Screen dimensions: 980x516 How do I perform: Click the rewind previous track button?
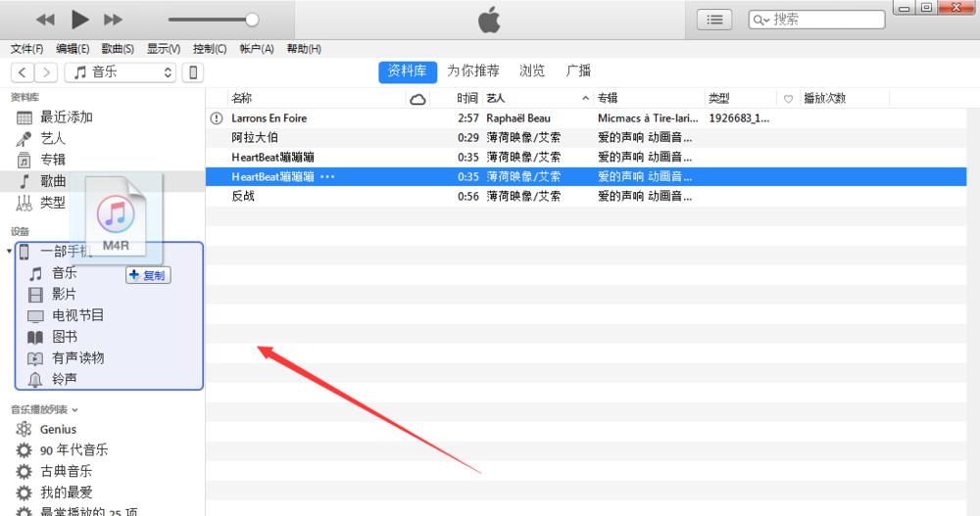45,20
